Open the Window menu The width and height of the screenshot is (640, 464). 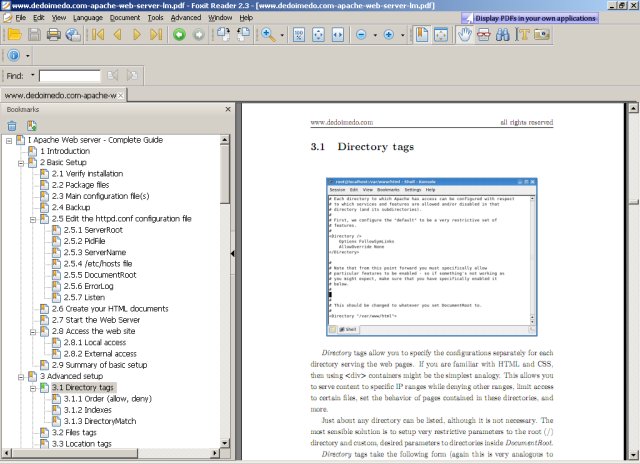point(220,18)
